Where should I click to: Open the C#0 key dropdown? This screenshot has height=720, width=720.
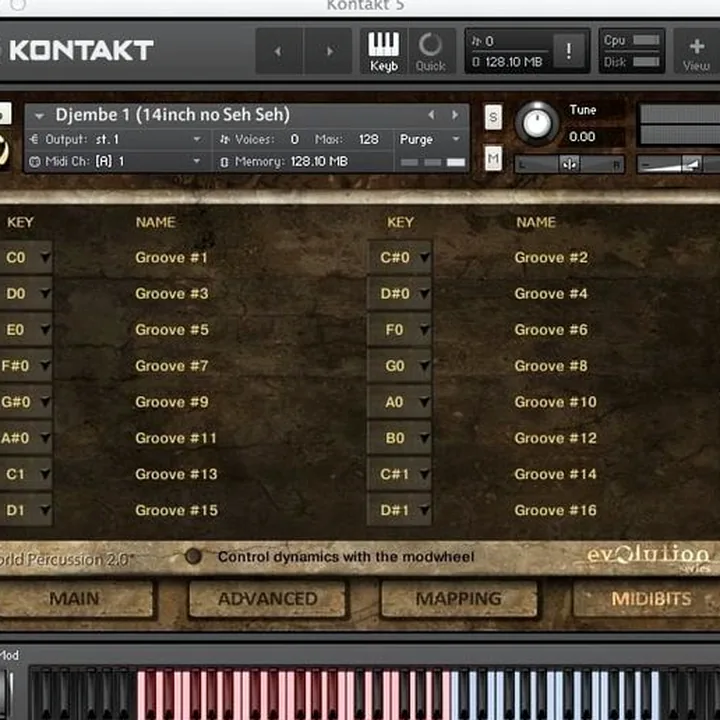(x=400, y=258)
